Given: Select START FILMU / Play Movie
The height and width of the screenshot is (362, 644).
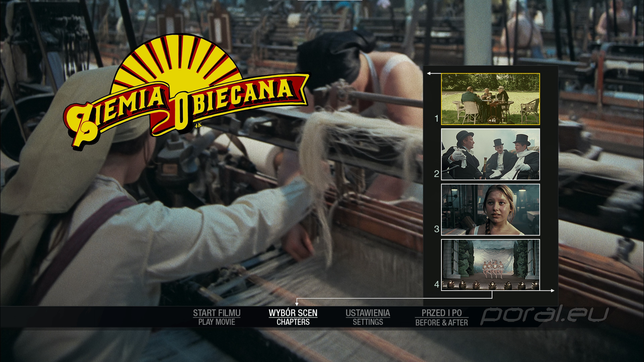Looking at the screenshot, I should tap(217, 317).
